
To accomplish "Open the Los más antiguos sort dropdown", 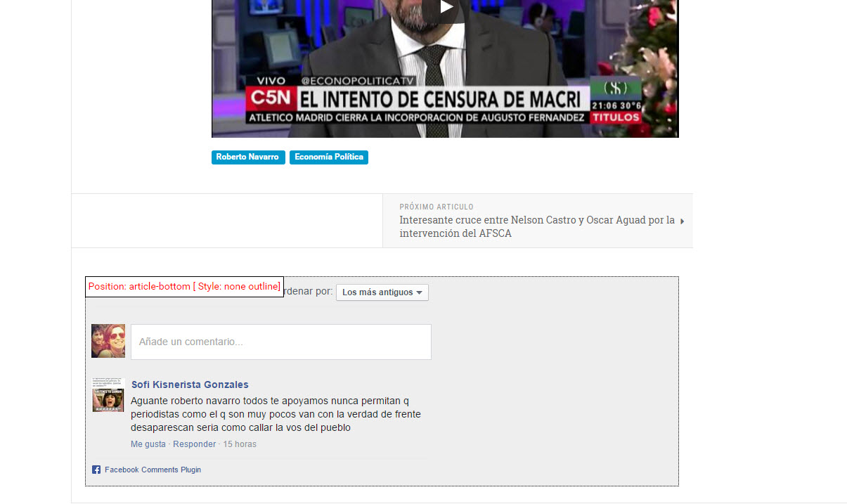I will click(382, 292).
